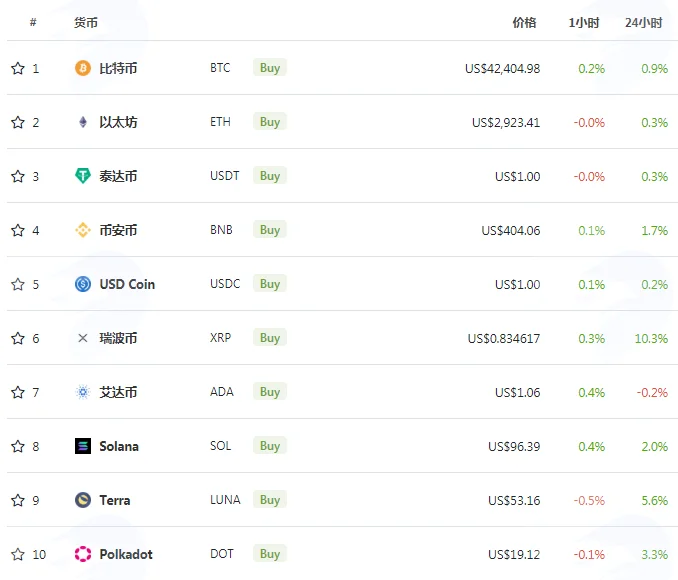Image resolution: width=678 pixels, height=580 pixels.
Task: Sort by the # rank column header
Action: pos(33,22)
